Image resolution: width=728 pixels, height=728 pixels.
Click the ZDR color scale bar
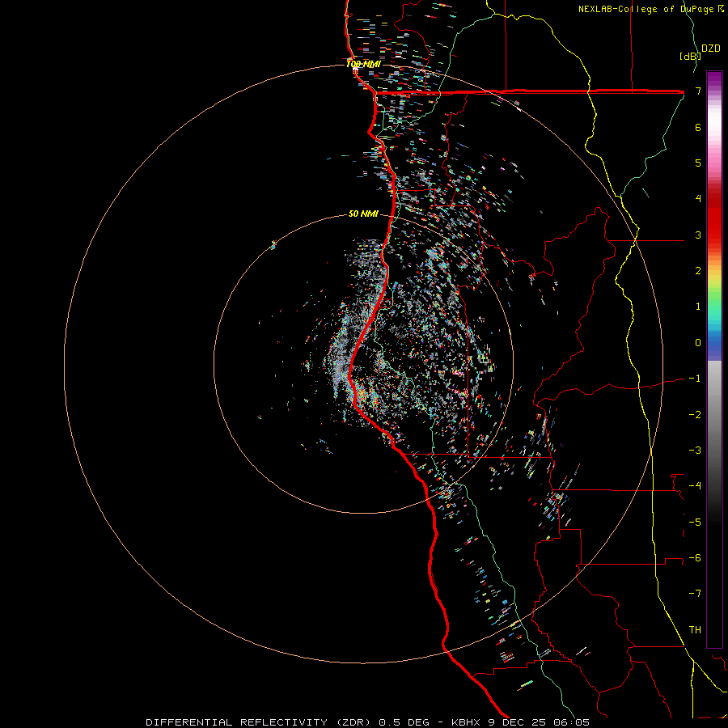714,359
